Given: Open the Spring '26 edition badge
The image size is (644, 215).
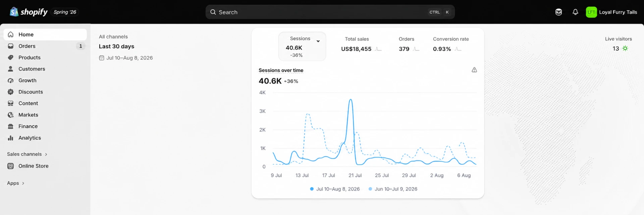Looking at the screenshot, I should pos(65,12).
